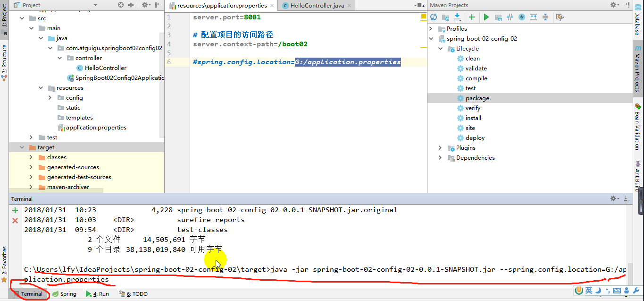The height and width of the screenshot is (301, 644).
Task: Switch to HelloController.java editor tab
Action: tap(318, 6)
